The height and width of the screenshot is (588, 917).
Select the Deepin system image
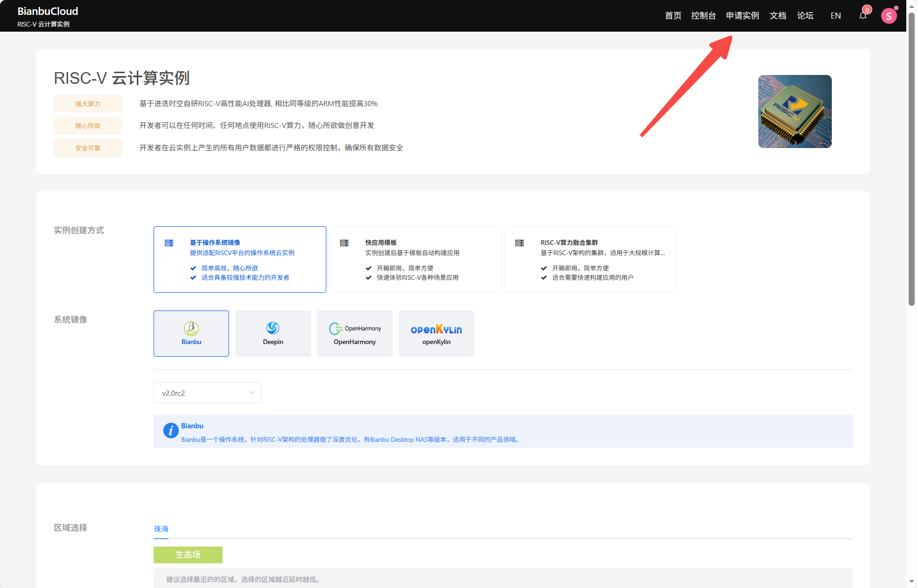273,333
